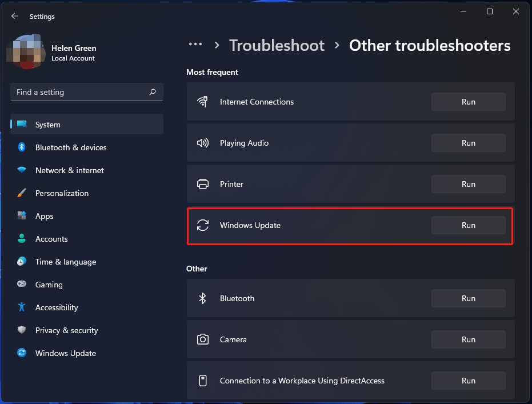The width and height of the screenshot is (532, 404).
Task: Run the DirectAccess connection troubleshooter
Action: [468, 381]
